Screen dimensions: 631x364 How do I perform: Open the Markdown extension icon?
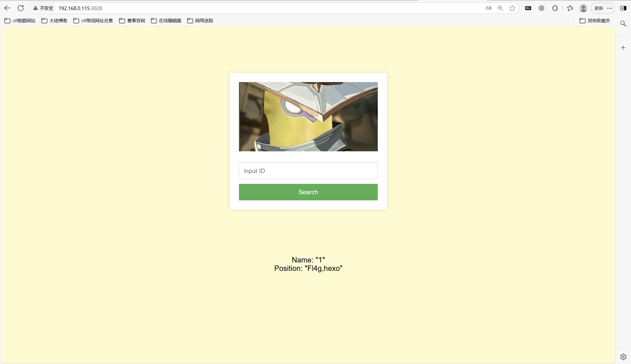click(528, 8)
